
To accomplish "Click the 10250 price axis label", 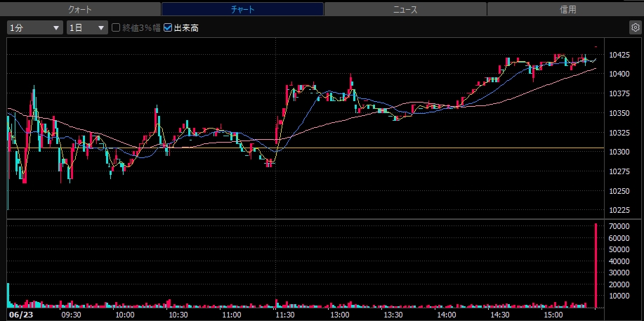I will coord(619,191).
